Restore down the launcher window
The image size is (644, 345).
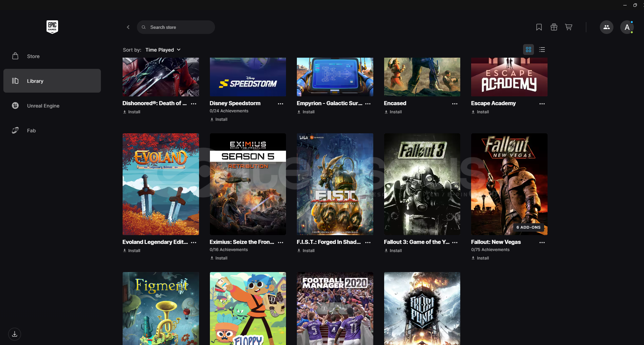(x=635, y=5)
